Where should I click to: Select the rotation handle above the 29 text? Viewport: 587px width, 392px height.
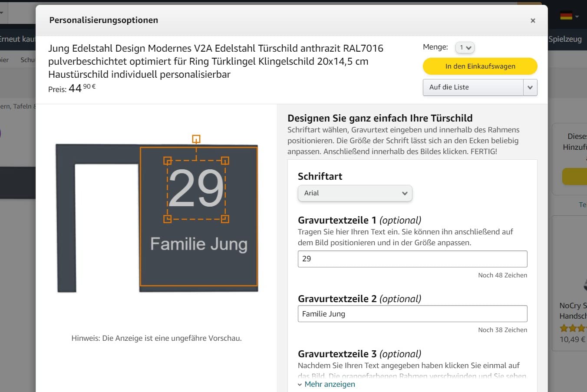[196, 139]
